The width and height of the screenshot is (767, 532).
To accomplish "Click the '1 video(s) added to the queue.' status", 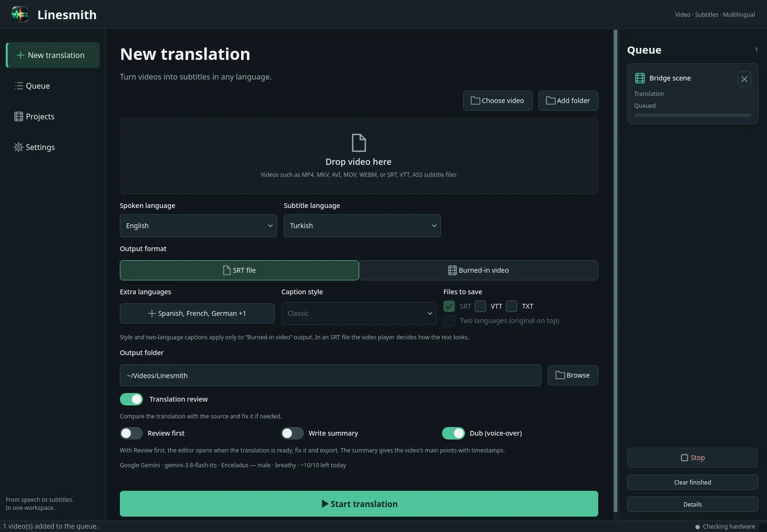I will (x=50, y=526).
